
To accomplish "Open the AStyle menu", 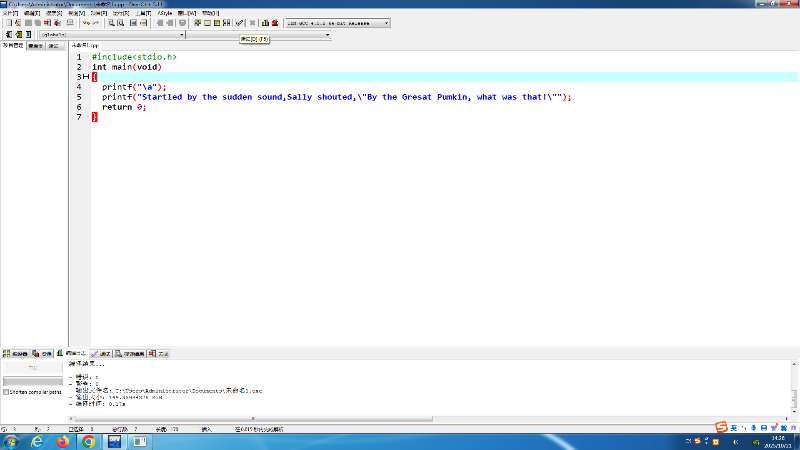I will (164, 13).
